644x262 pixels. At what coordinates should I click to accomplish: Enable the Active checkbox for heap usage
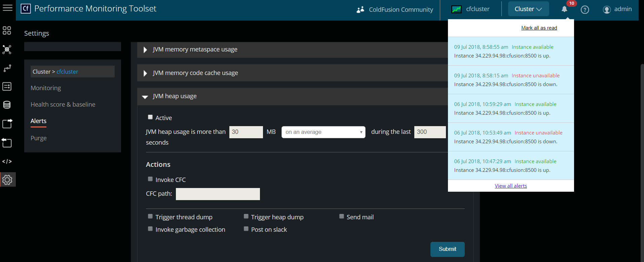tap(150, 117)
